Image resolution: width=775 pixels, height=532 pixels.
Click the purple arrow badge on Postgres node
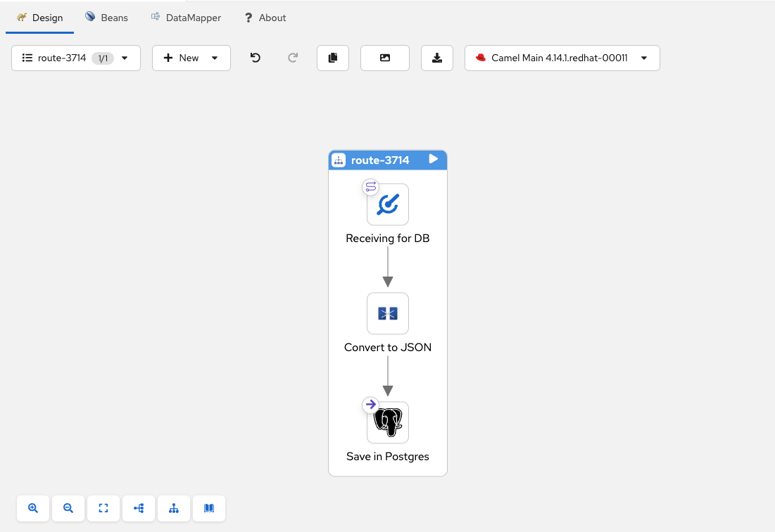(x=371, y=405)
